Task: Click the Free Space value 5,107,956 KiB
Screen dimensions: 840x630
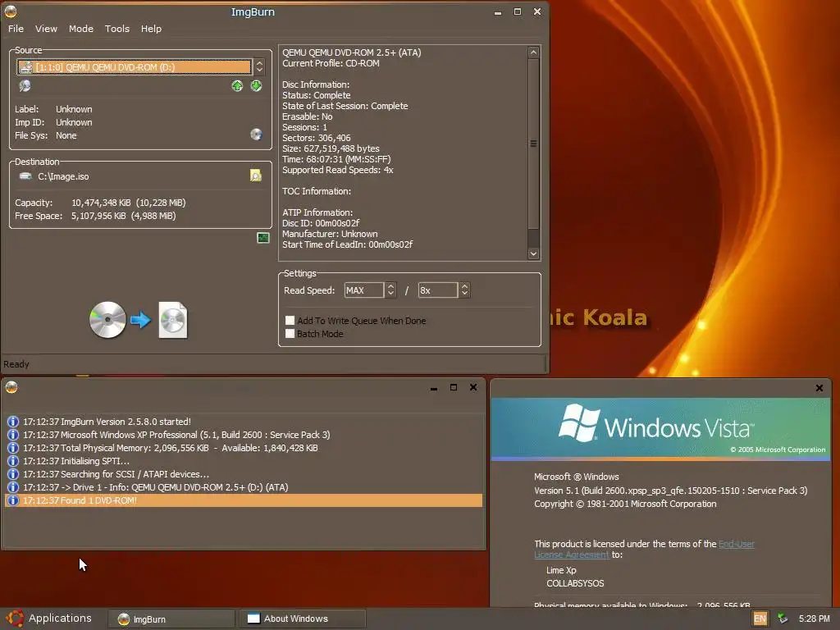Action: tap(98, 216)
